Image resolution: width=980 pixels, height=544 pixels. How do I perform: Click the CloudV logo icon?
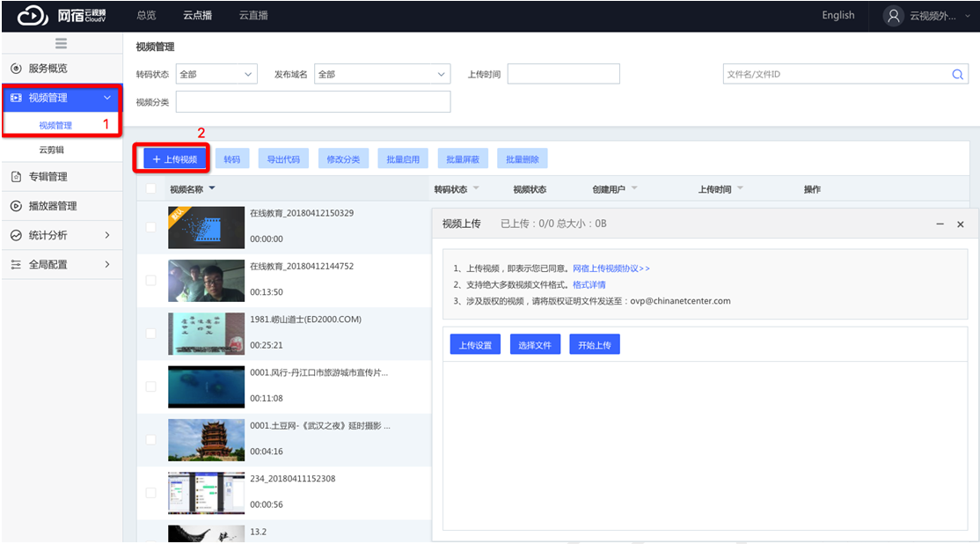pyautogui.click(x=33, y=16)
